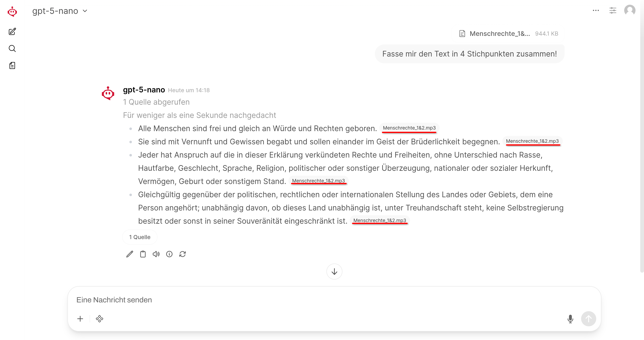Viewport: 644px width, 340px height.
Task: Open citation link after first bullet point
Action: click(x=409, y=128)
